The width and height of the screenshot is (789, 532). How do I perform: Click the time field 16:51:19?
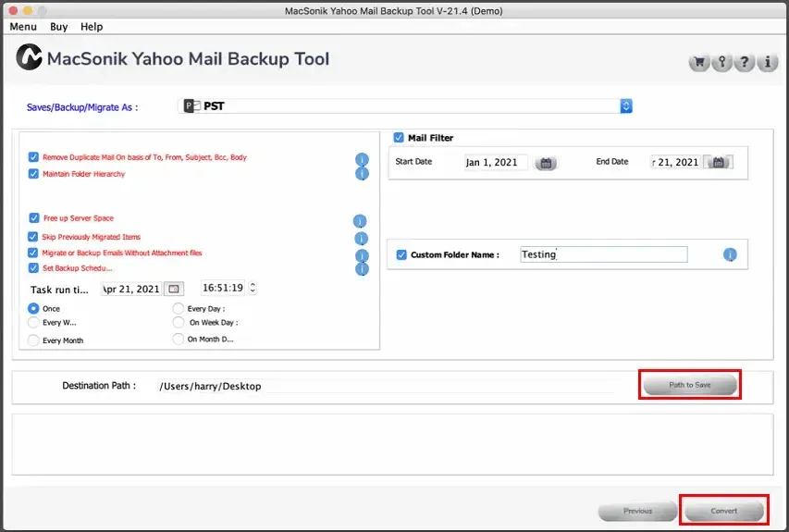(x=223, y=288)
